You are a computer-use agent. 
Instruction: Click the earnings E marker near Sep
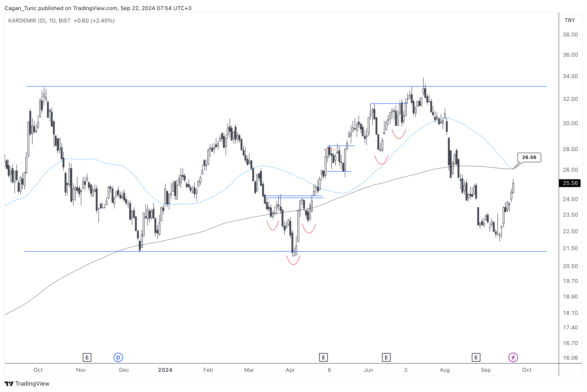476,357
